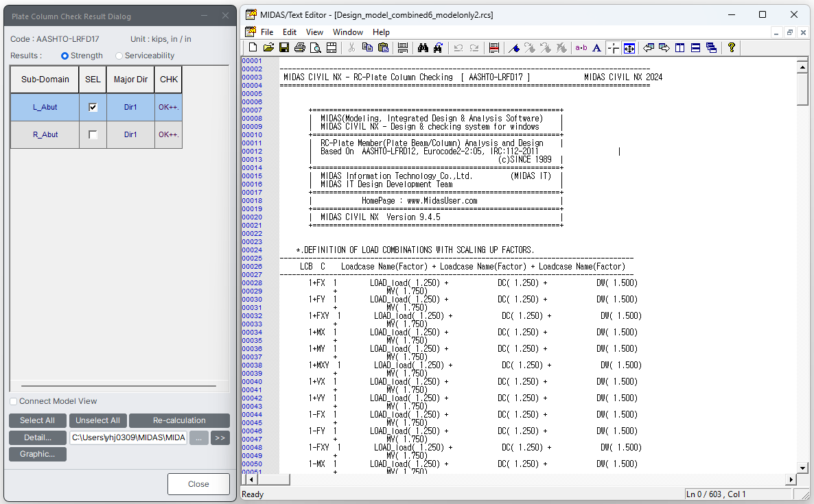Open a file using the folder icon
814x504 pixels.
(x=268, y=48)
